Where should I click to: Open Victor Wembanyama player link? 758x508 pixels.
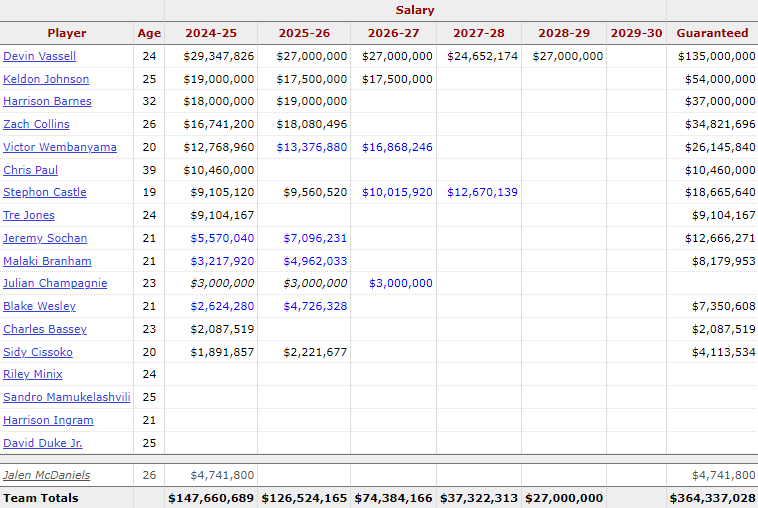coord(60,147)
